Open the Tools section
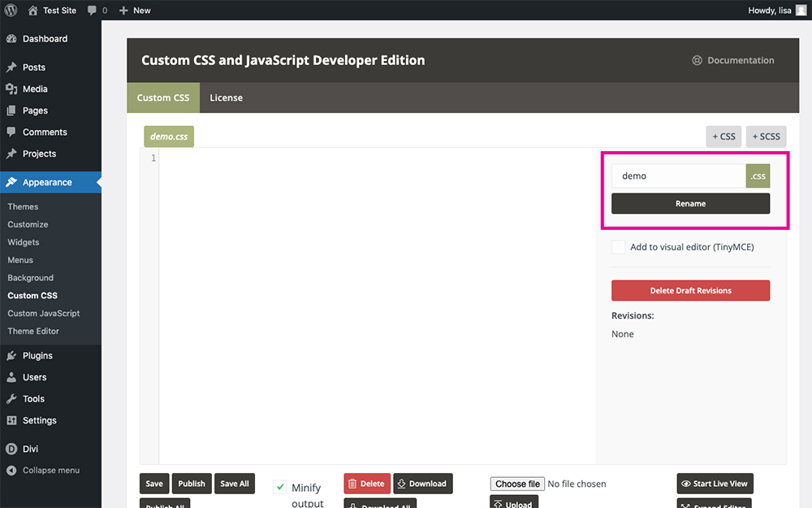The image size is (812, 508). click(50, 399)
